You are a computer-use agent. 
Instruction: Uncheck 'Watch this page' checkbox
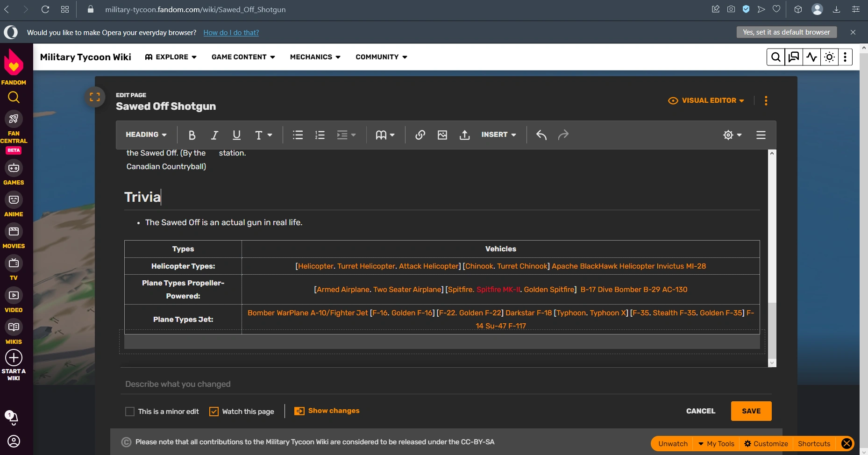[x=214, y=412]
